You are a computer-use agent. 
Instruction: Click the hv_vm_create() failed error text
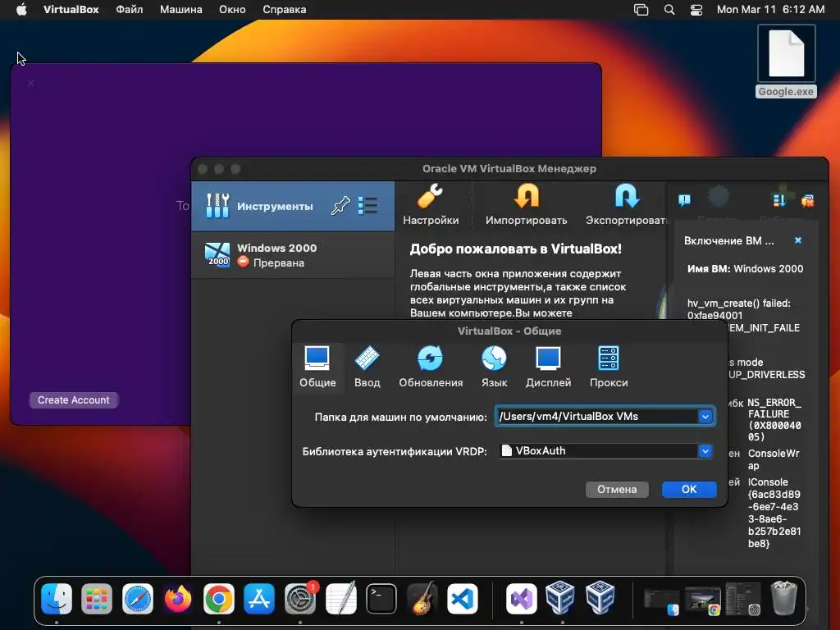(x=739, y=309)
